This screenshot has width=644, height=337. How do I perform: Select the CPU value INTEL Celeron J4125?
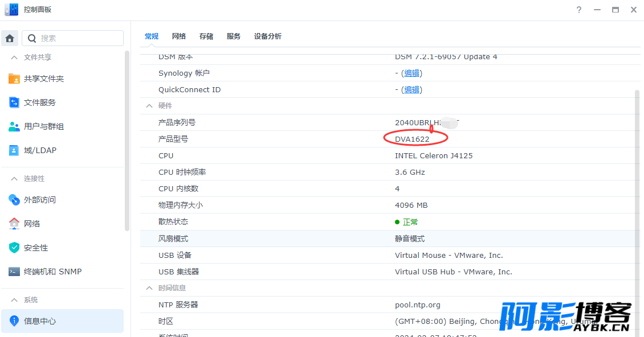(434, 155)
